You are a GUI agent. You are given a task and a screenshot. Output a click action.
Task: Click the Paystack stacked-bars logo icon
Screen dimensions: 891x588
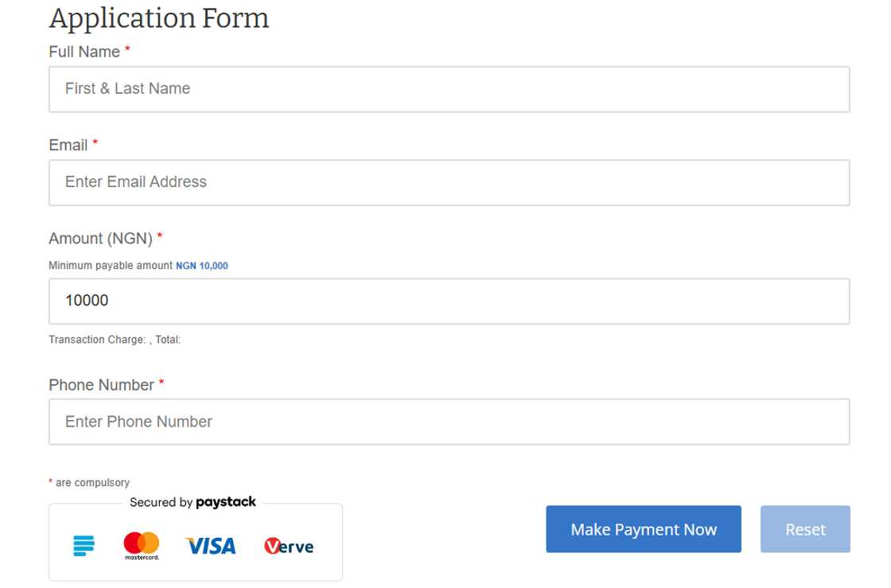click(x=84, y=545)
